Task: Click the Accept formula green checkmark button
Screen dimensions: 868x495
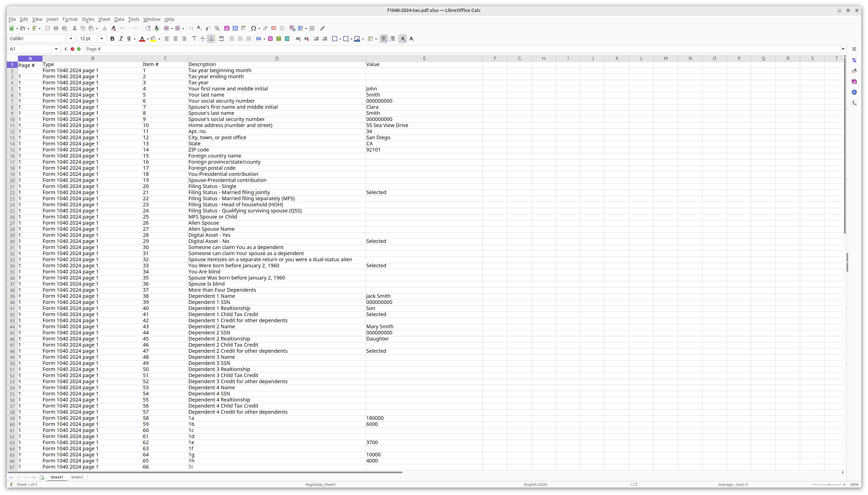Action: pyautogui.click(x=79, y=49)
